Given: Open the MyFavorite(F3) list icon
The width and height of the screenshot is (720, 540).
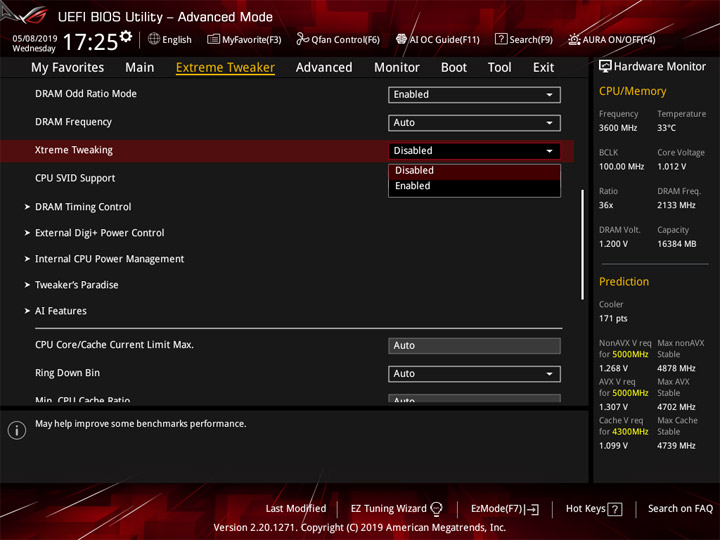Looking at the screenshot, I should coord(213,39).
